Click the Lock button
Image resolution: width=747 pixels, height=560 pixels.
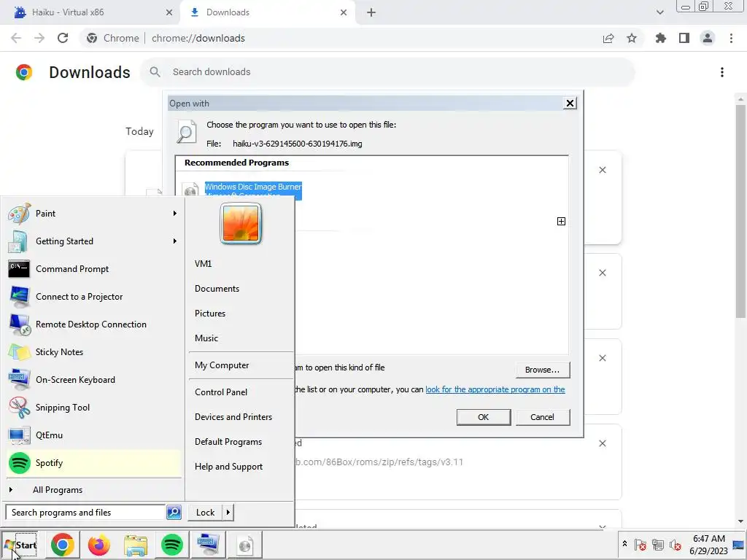[205, 513]
